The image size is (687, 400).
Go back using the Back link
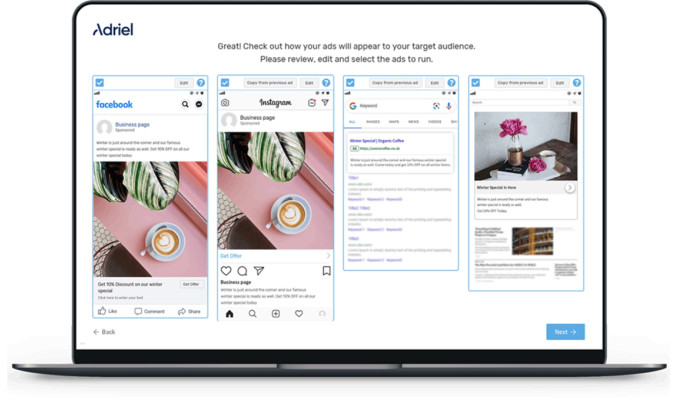[104, 332]
